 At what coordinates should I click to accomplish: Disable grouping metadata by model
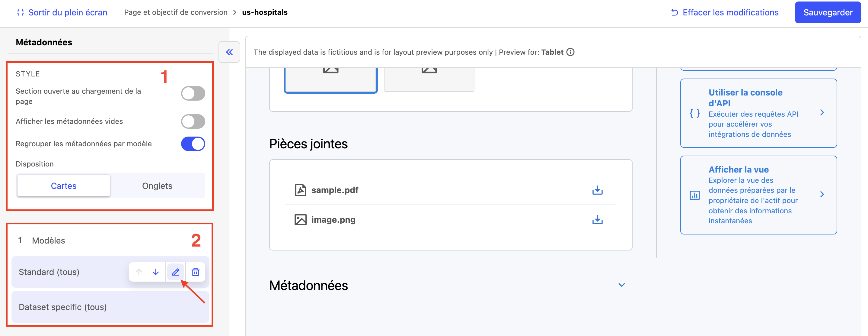[193, 144]
